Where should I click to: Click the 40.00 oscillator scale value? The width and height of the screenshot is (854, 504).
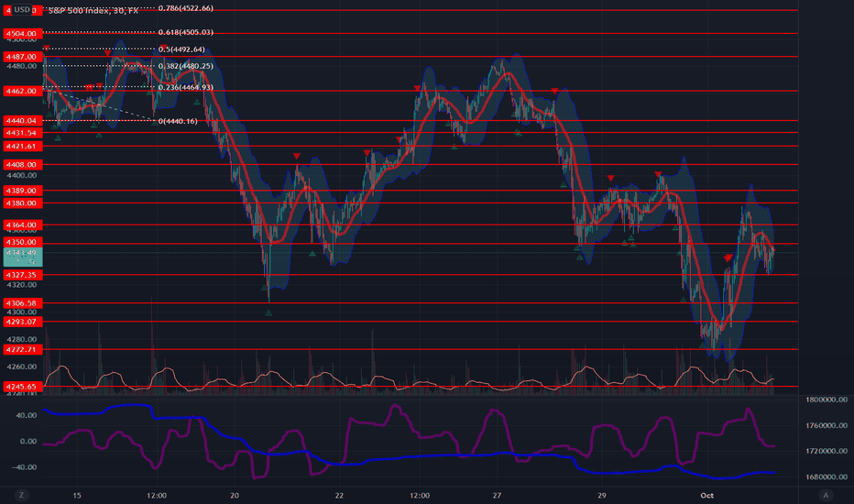pyautogui.click(x=27, y=415)
